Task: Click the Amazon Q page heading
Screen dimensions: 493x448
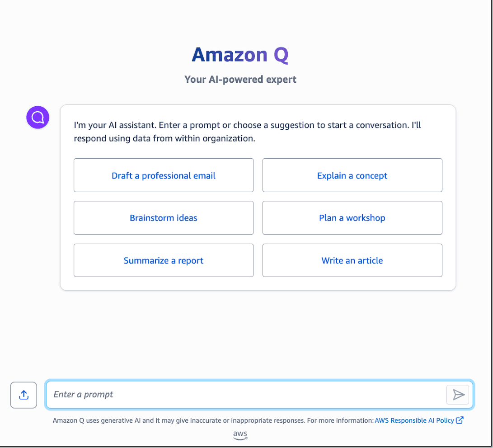Action: 240,55
